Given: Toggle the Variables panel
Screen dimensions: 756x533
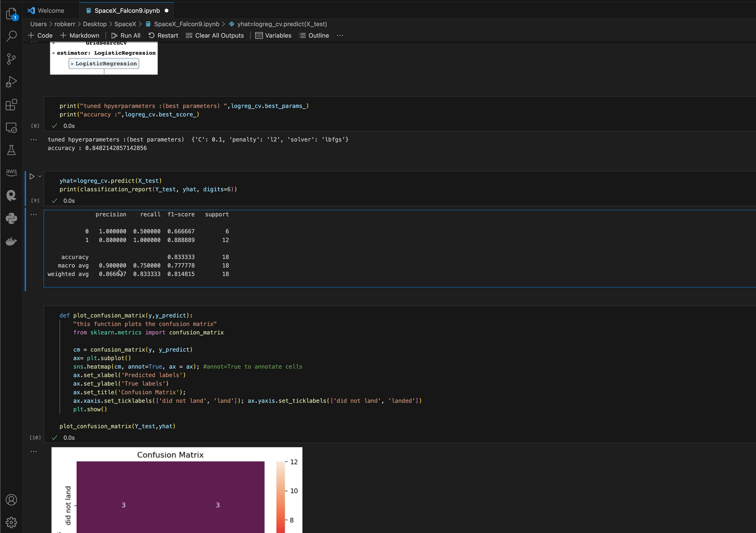Looking at the screenshot, I should pos(273,35).
